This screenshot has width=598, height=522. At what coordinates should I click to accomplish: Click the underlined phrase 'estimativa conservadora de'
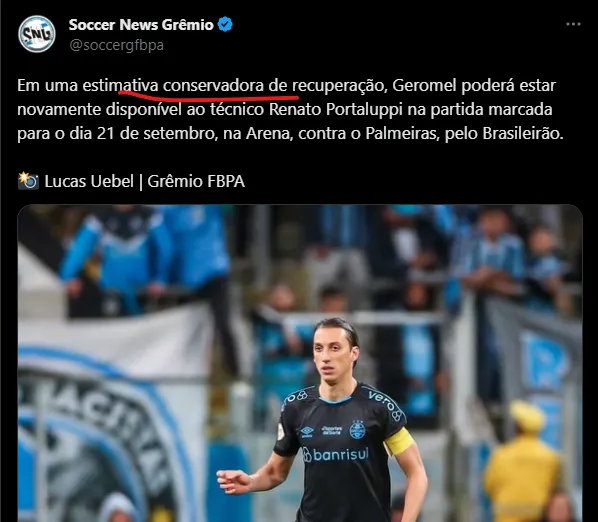click(185, 85)
